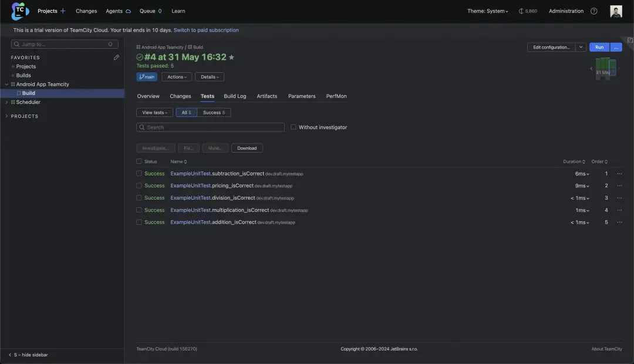634x364 pixels.
Task: Click the tests Search input field
Action: (x=210, y=127)
